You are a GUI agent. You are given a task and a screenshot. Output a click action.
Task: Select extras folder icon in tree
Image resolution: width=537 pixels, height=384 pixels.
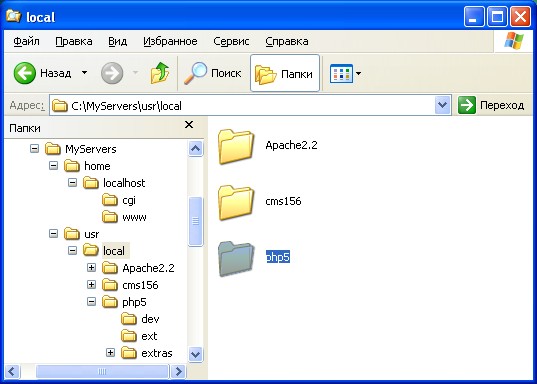[x=129, y=353]
